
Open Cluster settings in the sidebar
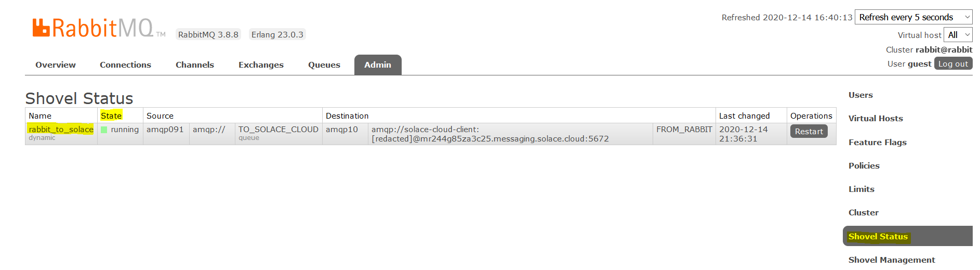pos(863,213)
